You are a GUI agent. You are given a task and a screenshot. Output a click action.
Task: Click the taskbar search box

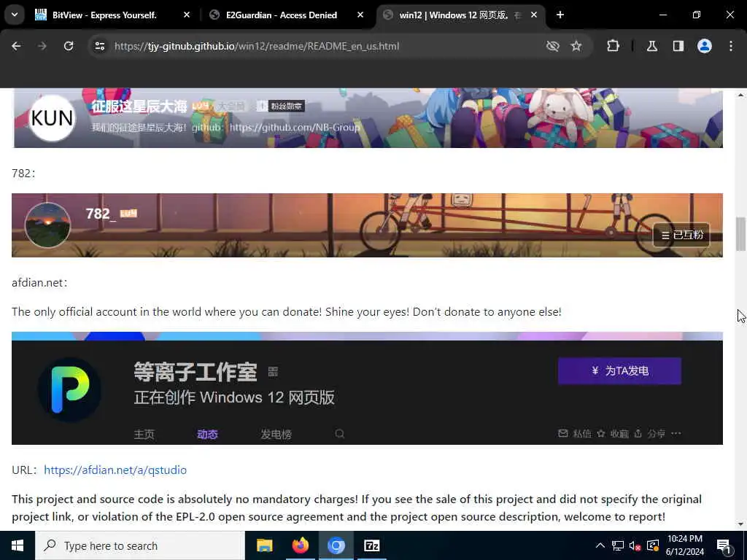click(x=140, y=545)
